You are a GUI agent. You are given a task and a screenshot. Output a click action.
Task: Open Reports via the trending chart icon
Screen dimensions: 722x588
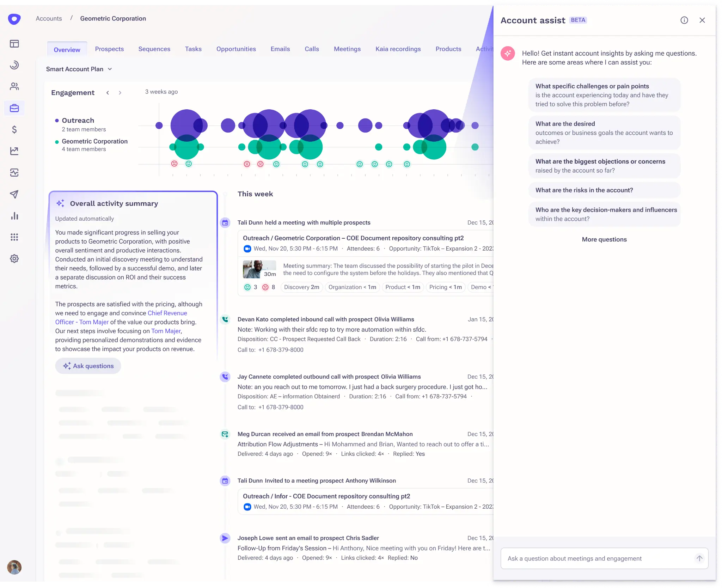(x=14, y=151)
